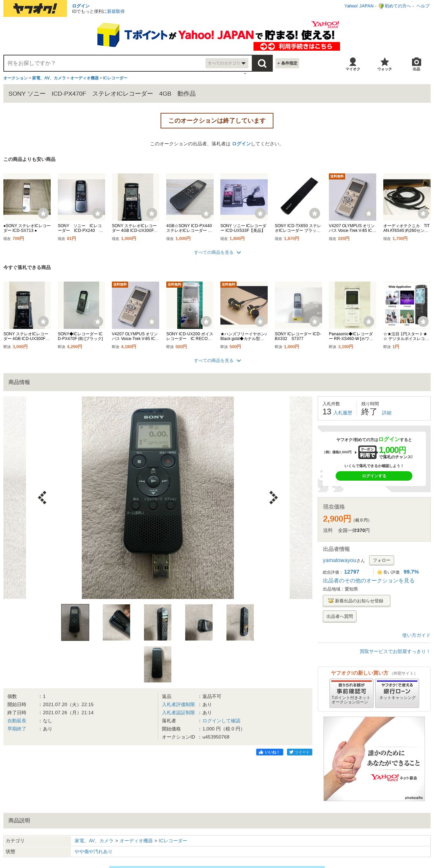Show previous product image arrow
The image size is (434, 868).
point(42,498)
